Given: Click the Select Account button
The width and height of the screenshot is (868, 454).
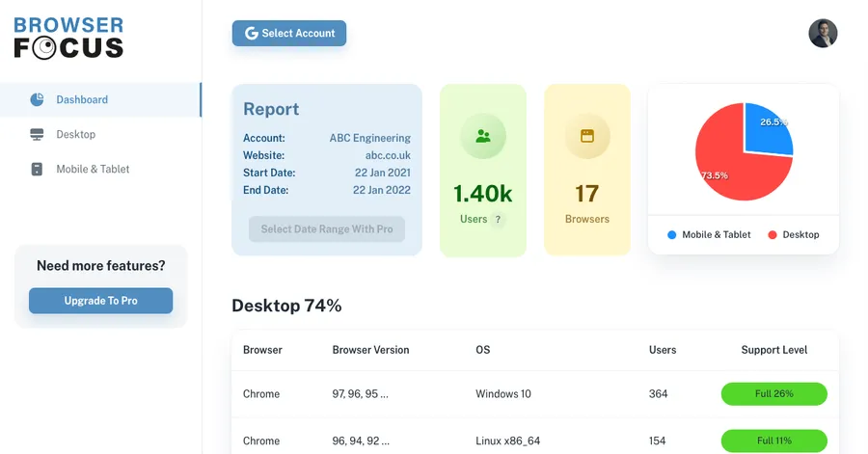Looking at the screenshot, I should coord(289,33).
